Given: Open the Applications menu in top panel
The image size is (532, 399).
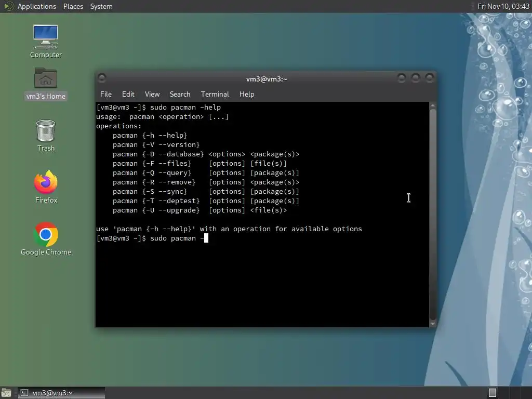Looking at the screenshot, I should [37, 6].
